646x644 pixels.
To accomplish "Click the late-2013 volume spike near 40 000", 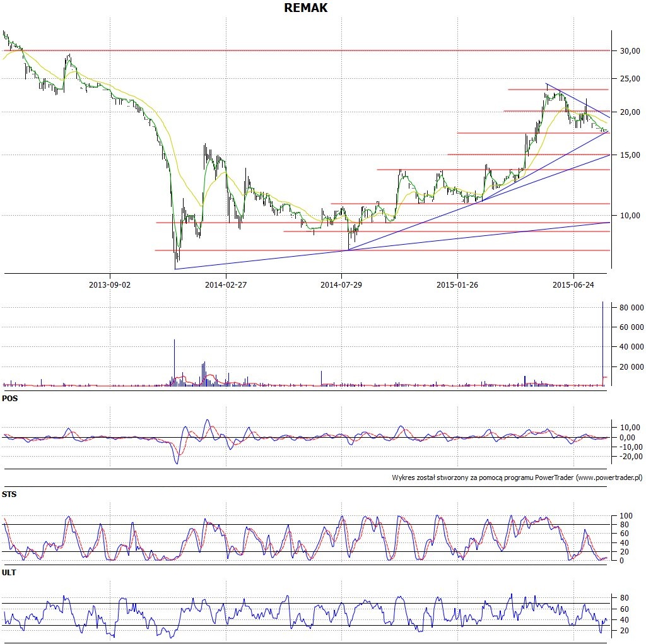I will pos(174,363).
